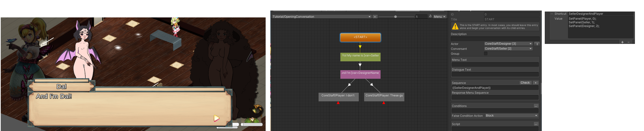Viewport: 644px width, 131px height.
Task: Toggle the Group checkbox
Action: tap(486, 54)
